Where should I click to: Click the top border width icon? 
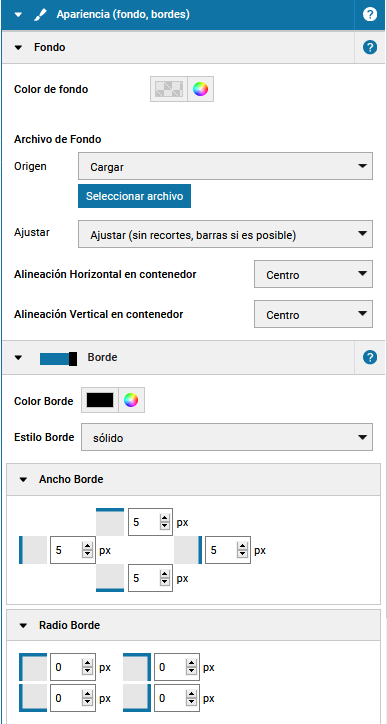coord(110,522)
